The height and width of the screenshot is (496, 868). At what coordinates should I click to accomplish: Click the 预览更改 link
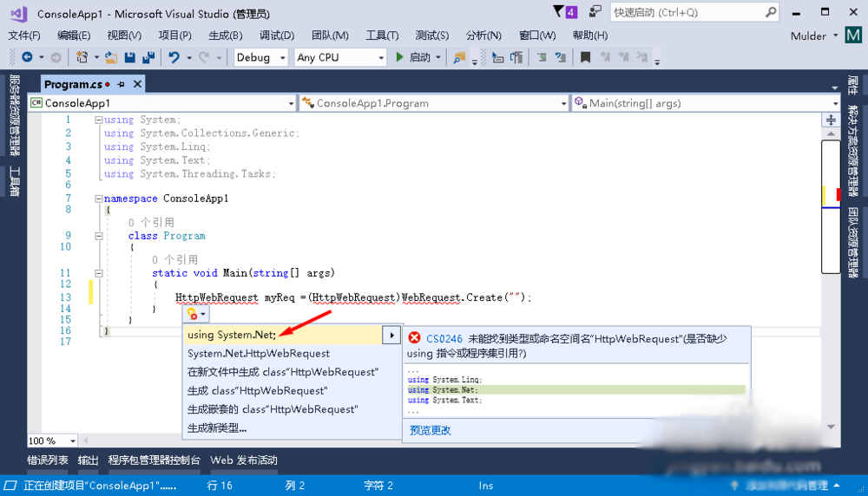point(431,430)
